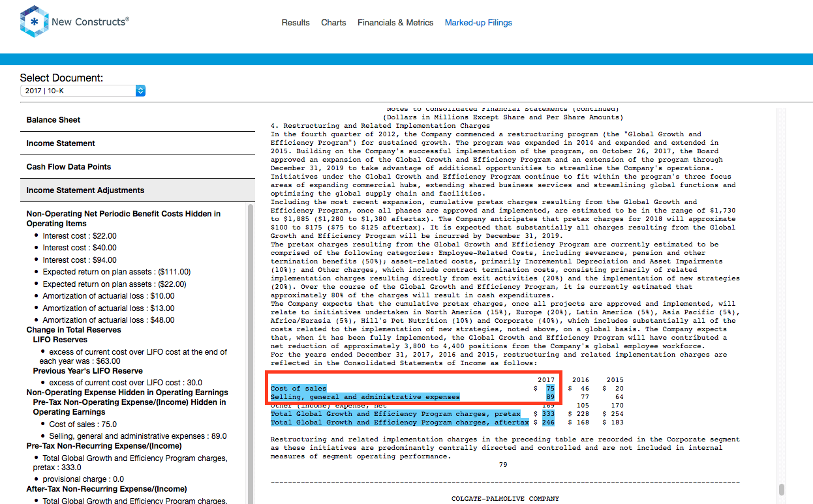Open the Results page
This screenshot has height=504, width=813.
coord(296,22)
